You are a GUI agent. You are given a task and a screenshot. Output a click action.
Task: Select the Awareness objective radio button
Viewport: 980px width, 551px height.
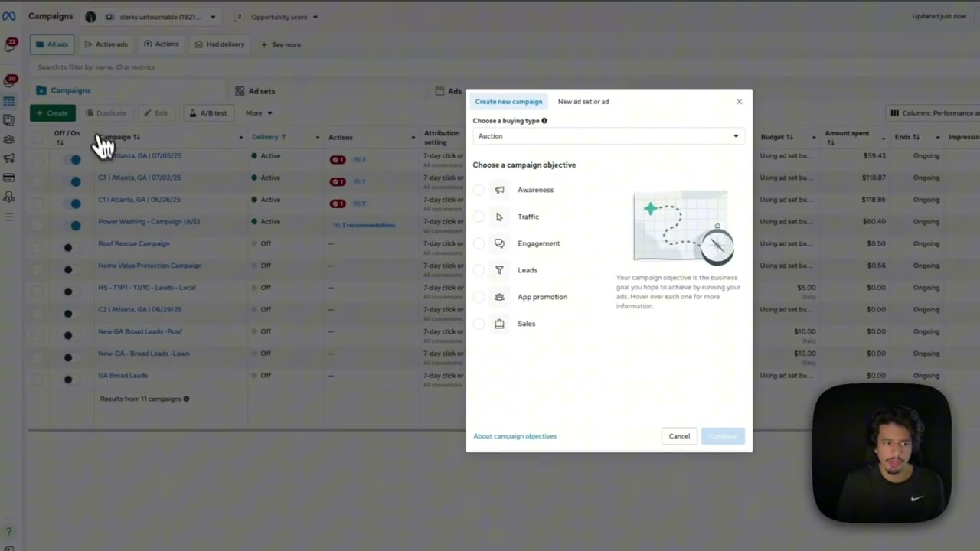click(x=479, y=190)
